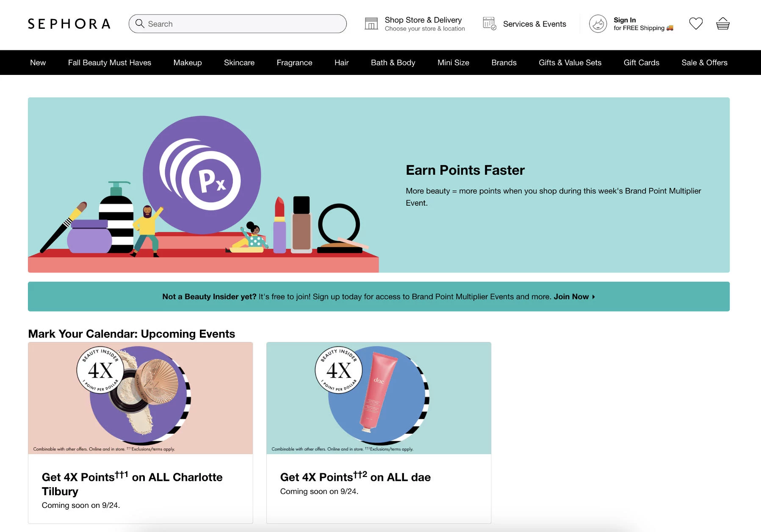761x532 pixels.
Task: Click the services calendar icon
Action: pos(490,24)
